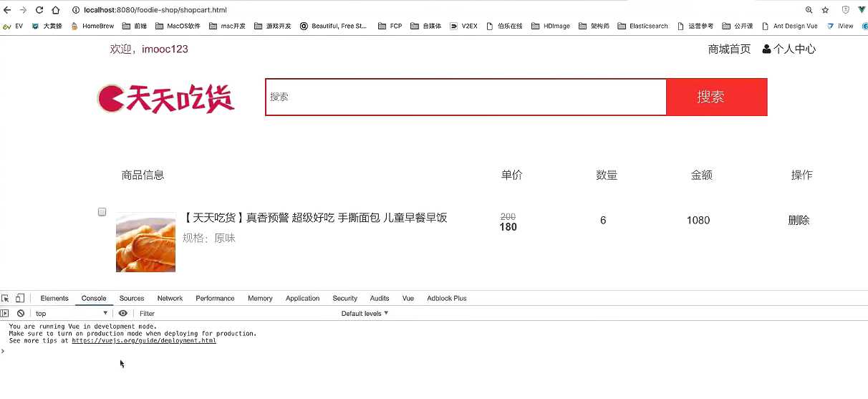Open the Security tab
The image size is (868, 399).
344,298
